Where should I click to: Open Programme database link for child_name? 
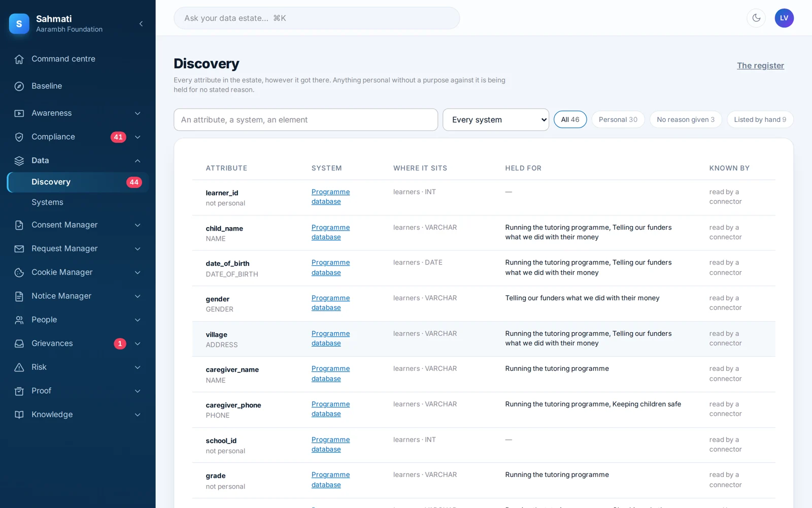[x=330, y=232]
